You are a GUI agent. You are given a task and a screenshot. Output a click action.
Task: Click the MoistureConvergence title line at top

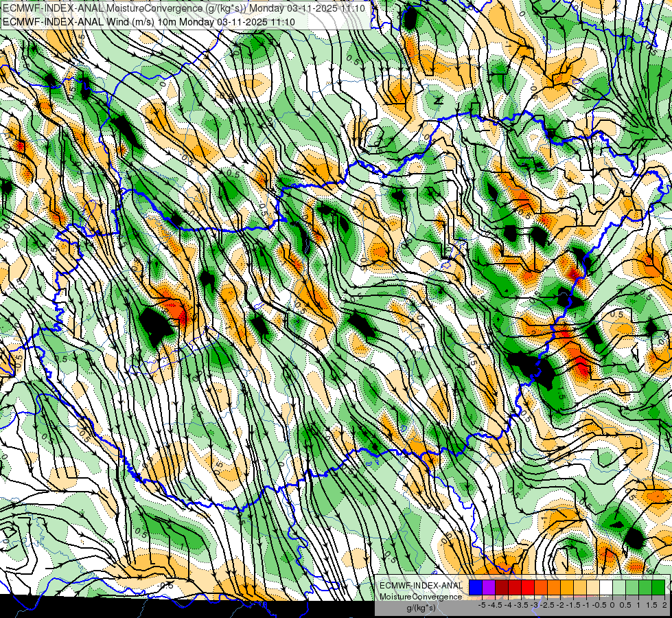point(183,8)
